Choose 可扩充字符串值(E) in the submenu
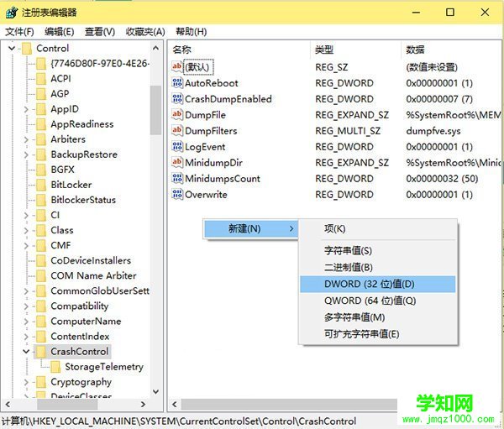The height and width of the screenshot is (429, 504). 378,334
